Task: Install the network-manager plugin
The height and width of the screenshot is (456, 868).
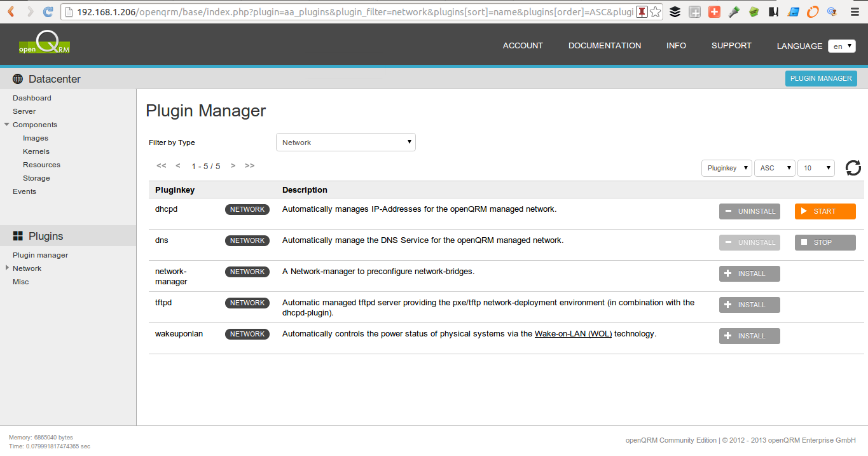Action: [750, 273]
